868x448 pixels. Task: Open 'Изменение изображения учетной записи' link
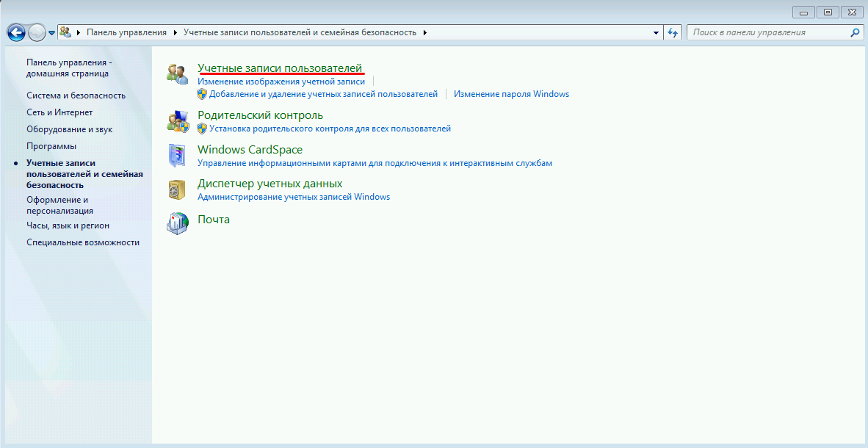[281, 82]
